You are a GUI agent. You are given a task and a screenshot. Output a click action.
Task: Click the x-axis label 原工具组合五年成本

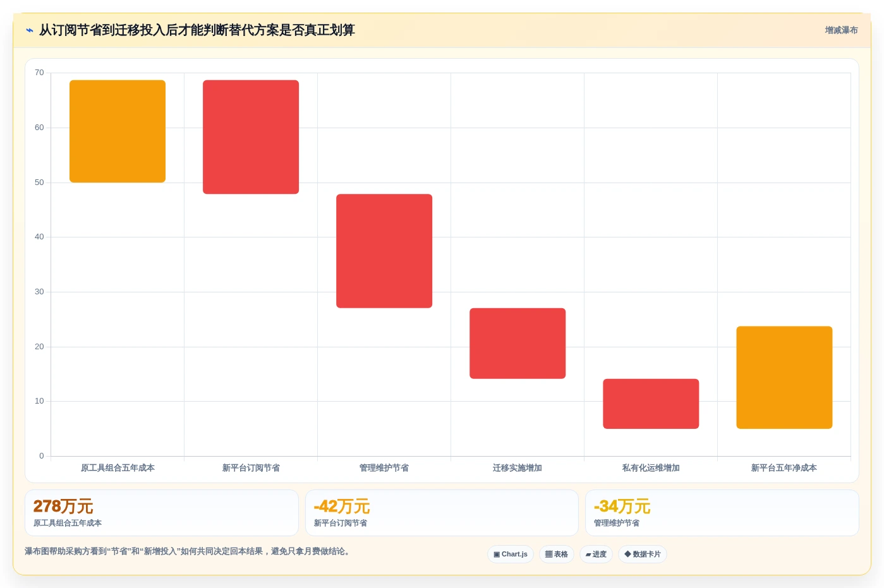[x=118, y=468]
